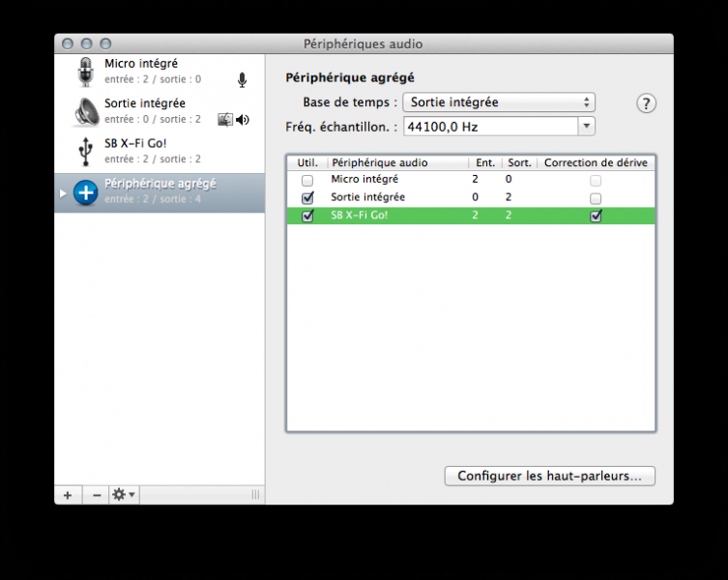The image size is (728, 580).
Task: Disable drift correction for SB X-Fi Go!
Action: click(596, 216)
